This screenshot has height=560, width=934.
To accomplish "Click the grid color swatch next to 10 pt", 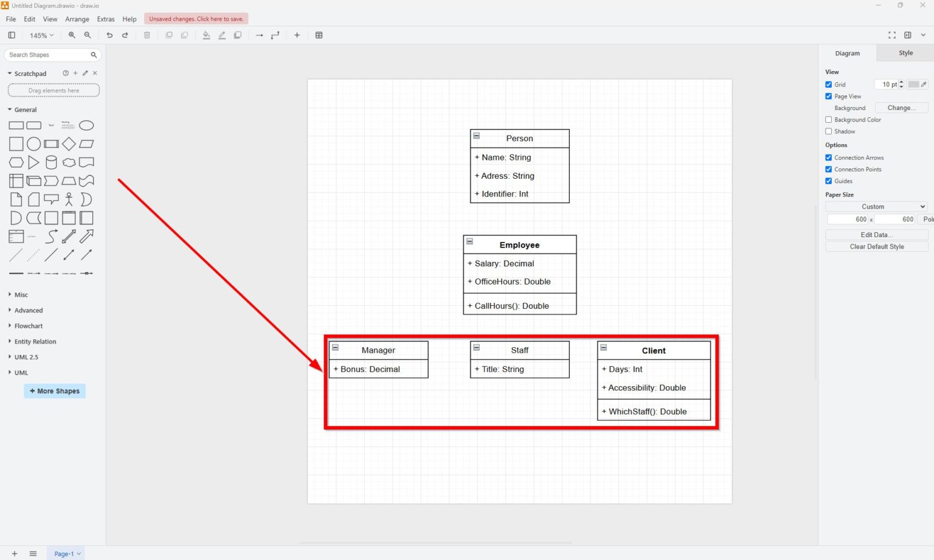I will point(915,85).
